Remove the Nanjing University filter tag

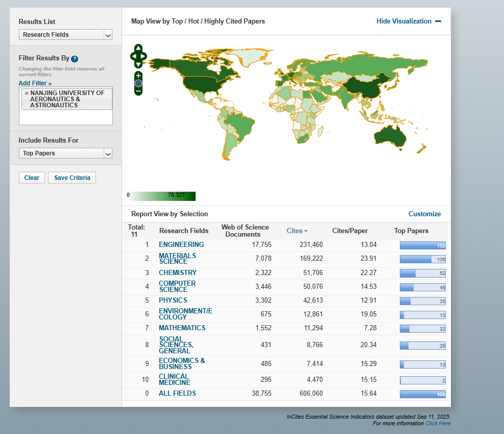[27, 93]
